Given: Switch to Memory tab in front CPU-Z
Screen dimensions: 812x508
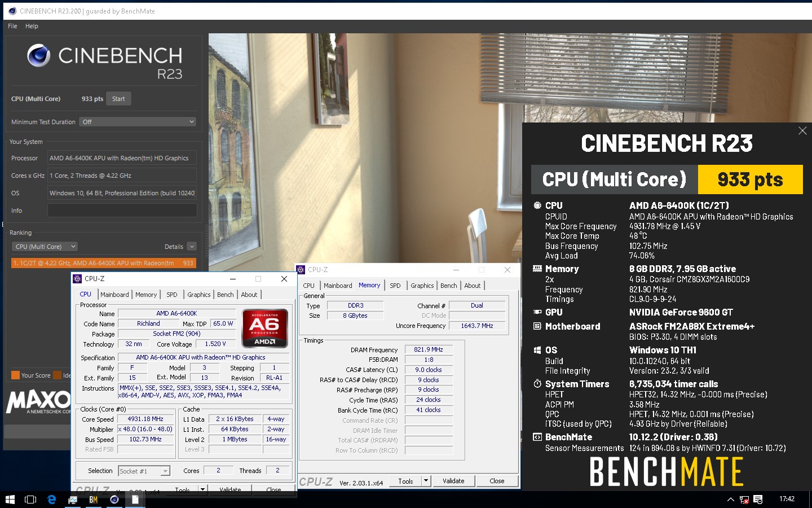Looking at the screenshot, I should pyautogui.click(x=146, y=295).
